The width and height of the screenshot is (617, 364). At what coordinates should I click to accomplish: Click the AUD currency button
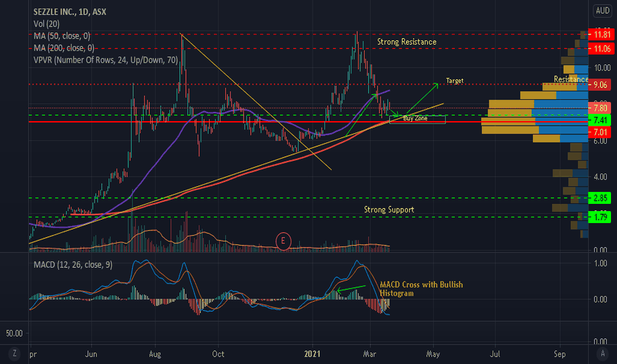point(602,11)
